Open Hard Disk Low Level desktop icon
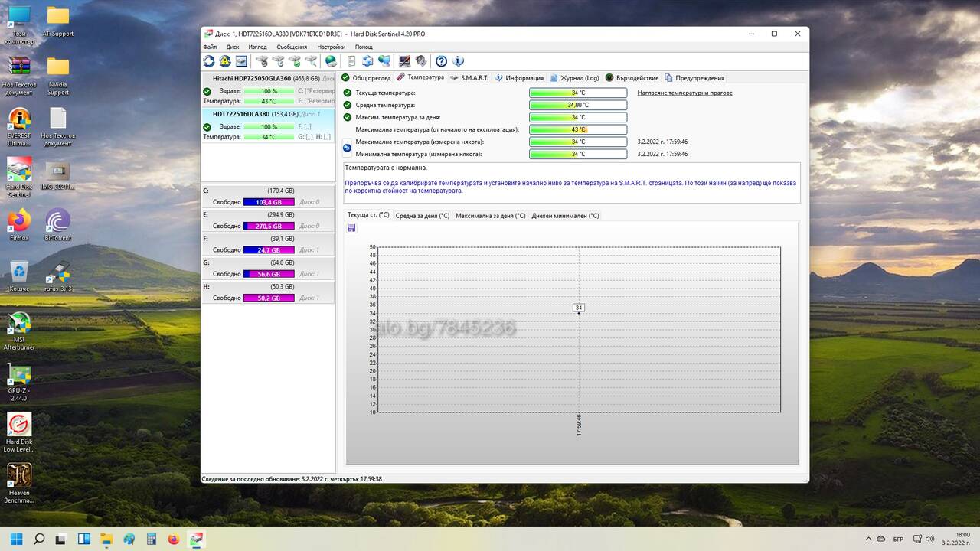Screen dimensions: 980x551 pos(19,433)
